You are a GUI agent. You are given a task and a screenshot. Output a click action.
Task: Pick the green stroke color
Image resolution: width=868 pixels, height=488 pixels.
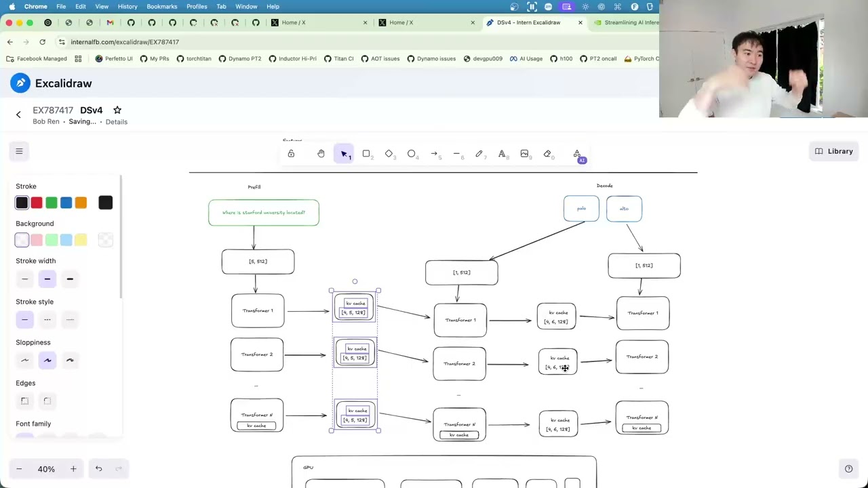tap(52, 203)
